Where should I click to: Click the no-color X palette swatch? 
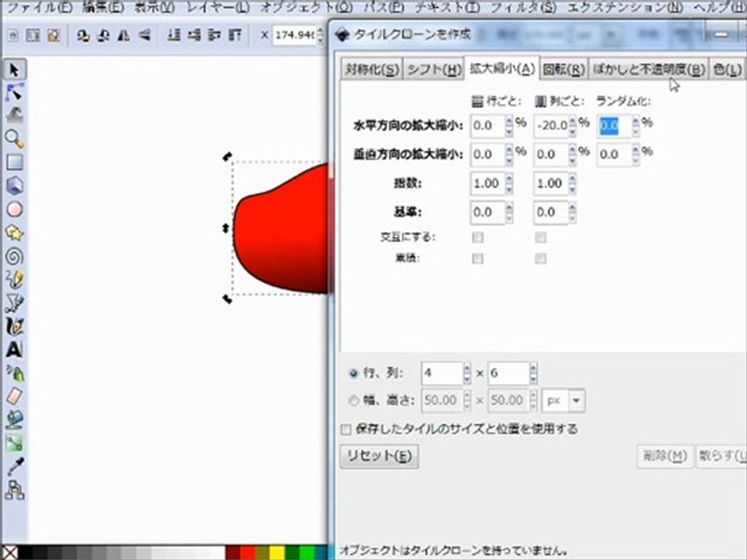pos(9,552)
